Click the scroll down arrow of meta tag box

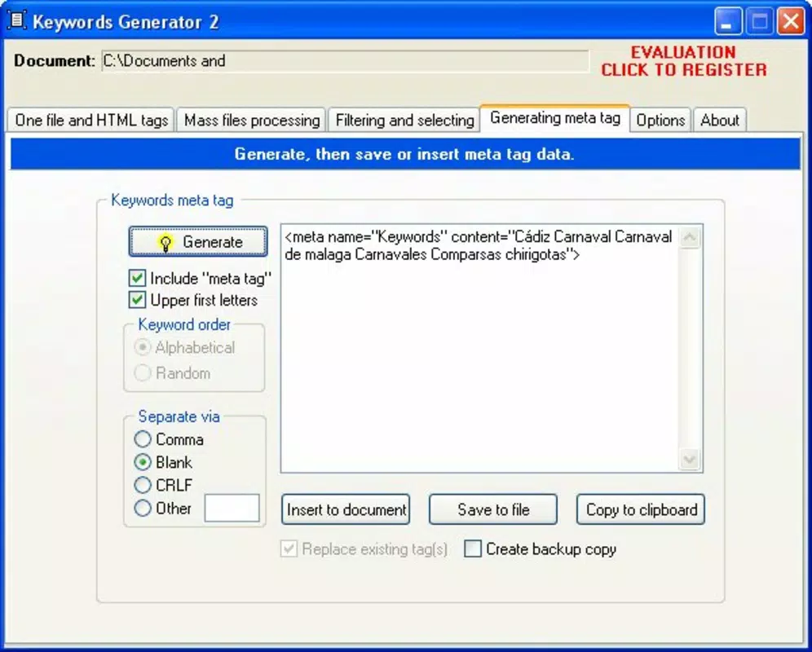click(689, 459)
